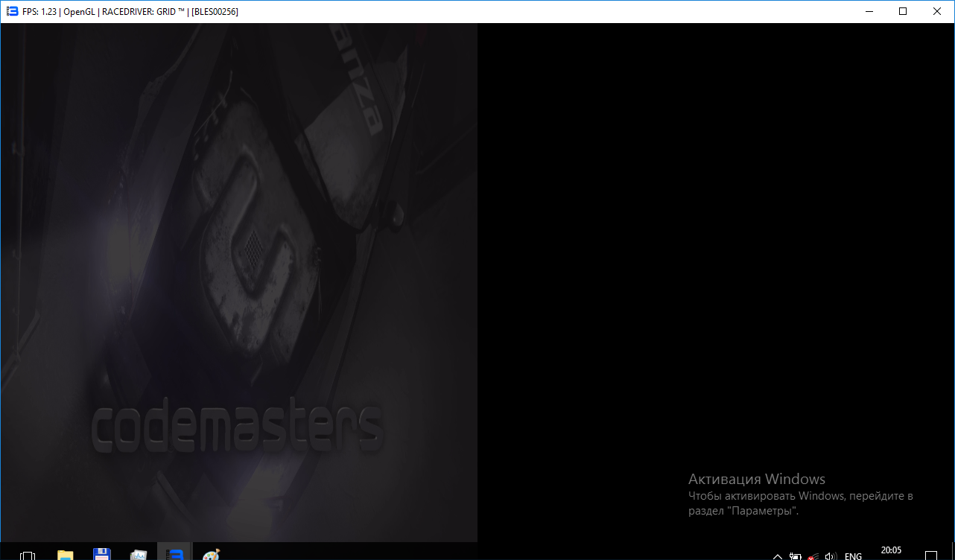Open Task View on the taskbar
955x560 pixels.
[x=28, y=556]
